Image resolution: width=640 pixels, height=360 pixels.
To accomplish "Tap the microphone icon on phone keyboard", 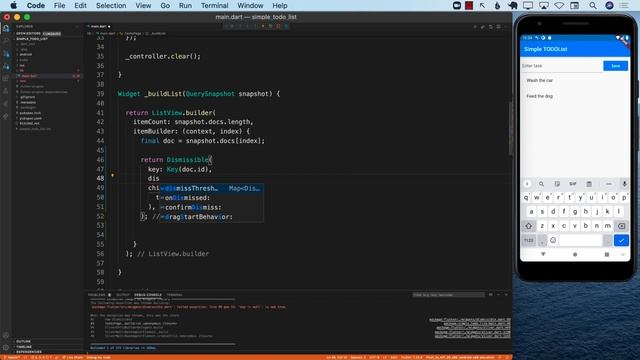I will pos(624,184).
